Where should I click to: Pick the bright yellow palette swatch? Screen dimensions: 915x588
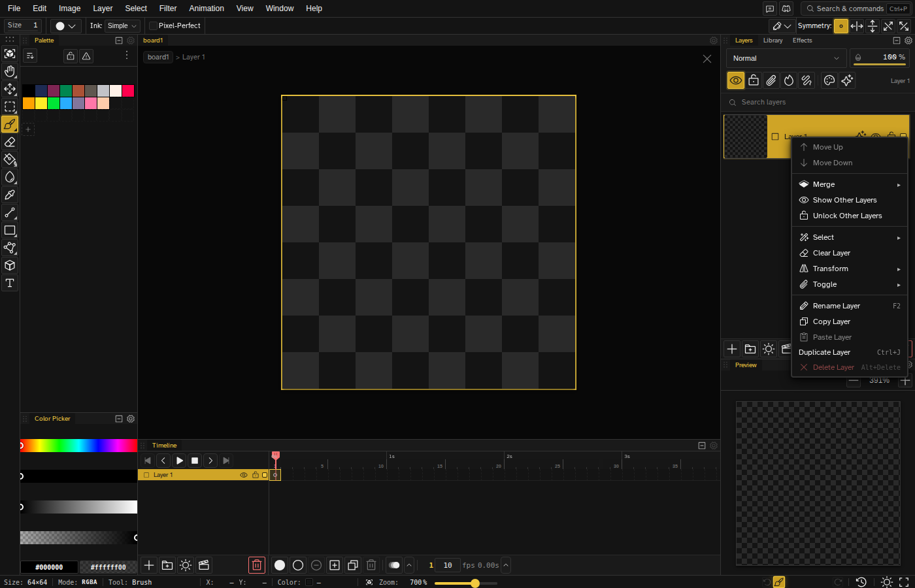coord(41,103)
